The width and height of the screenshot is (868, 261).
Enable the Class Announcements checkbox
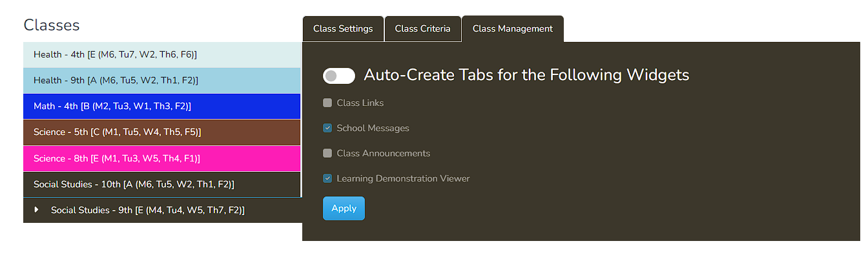(327, 153)
